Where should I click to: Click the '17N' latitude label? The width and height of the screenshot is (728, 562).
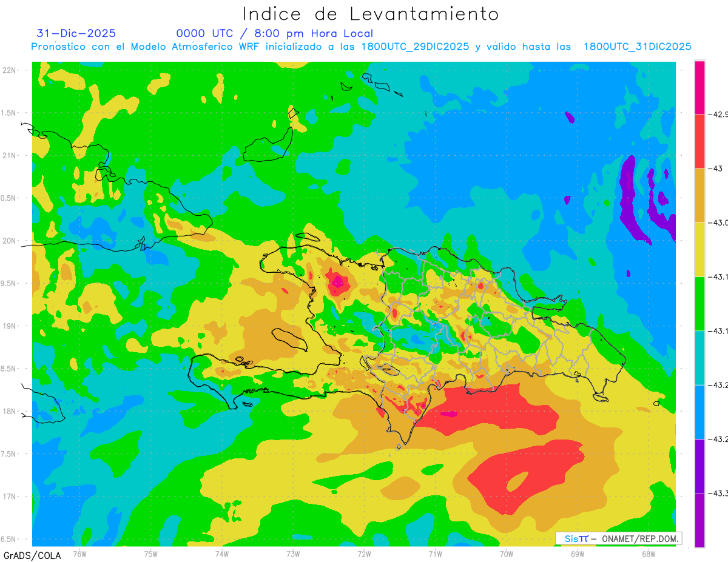[10, 497]
